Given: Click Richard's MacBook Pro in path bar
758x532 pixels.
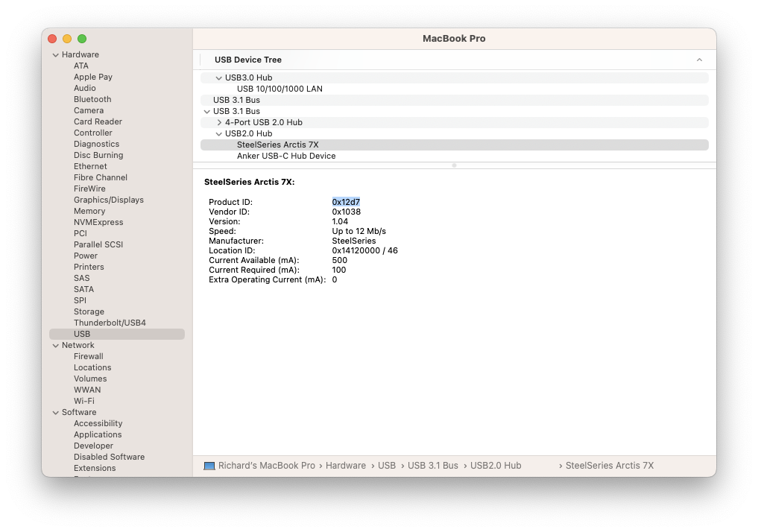Looking at the screenshot, I should pyautogui.click(x=266, y=466).
